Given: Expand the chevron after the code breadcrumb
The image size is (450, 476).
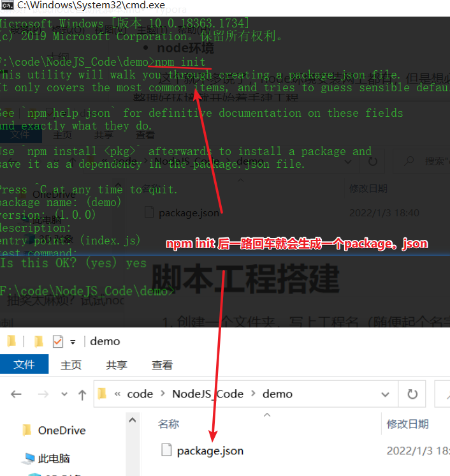Looking at the screenshot, I should (163, 394).
